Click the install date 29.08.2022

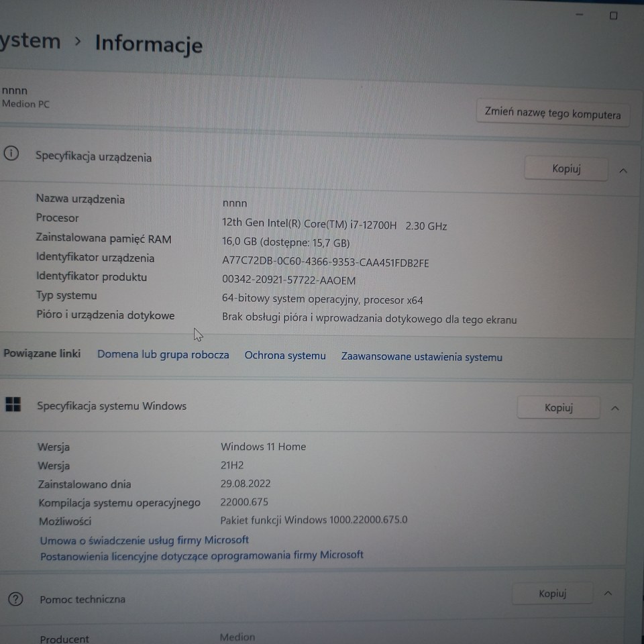tap(246, 484)
